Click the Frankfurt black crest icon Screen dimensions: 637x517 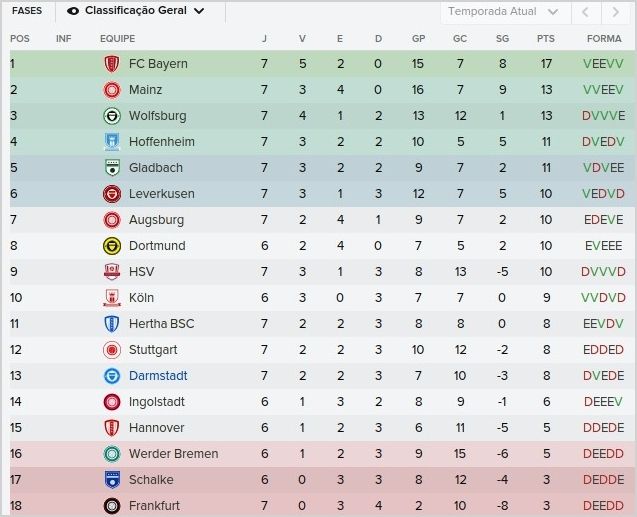(112, 506)
